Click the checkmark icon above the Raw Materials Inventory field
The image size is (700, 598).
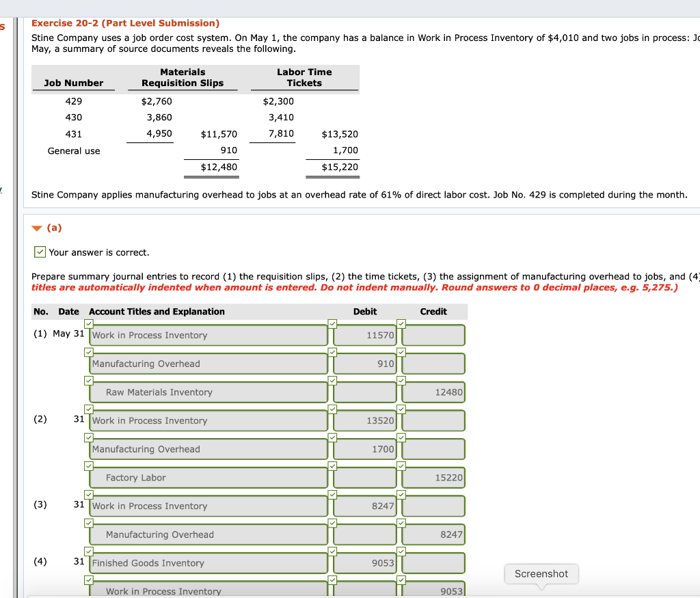[x=88, y=381]
